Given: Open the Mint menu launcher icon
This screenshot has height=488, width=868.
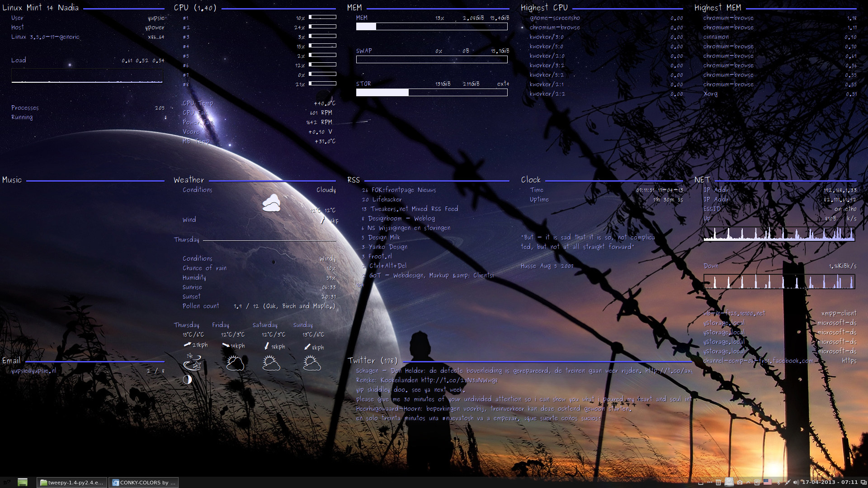Looking at the screenshot, I should pyautogui.click(x=6, y=482).
